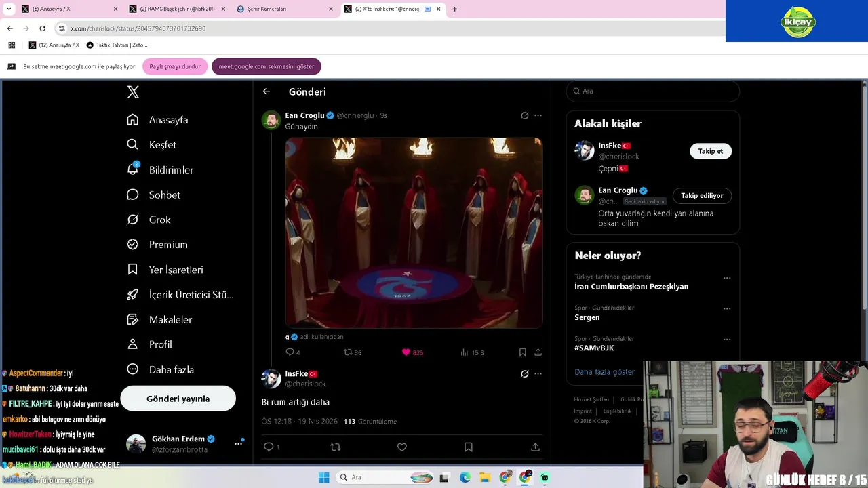
Task: Open Yer İşaretleri bookmarks
Action: pos(165,270)
